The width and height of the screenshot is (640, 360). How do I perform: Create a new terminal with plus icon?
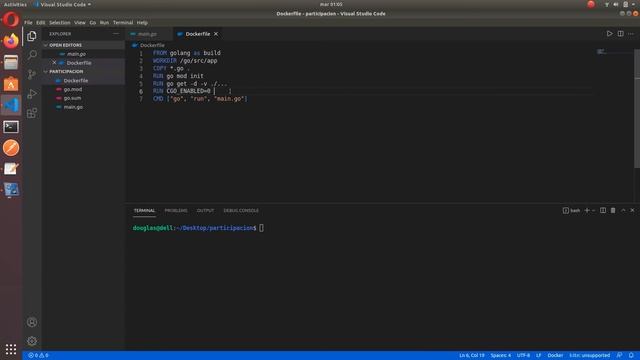tap(587, 210)
